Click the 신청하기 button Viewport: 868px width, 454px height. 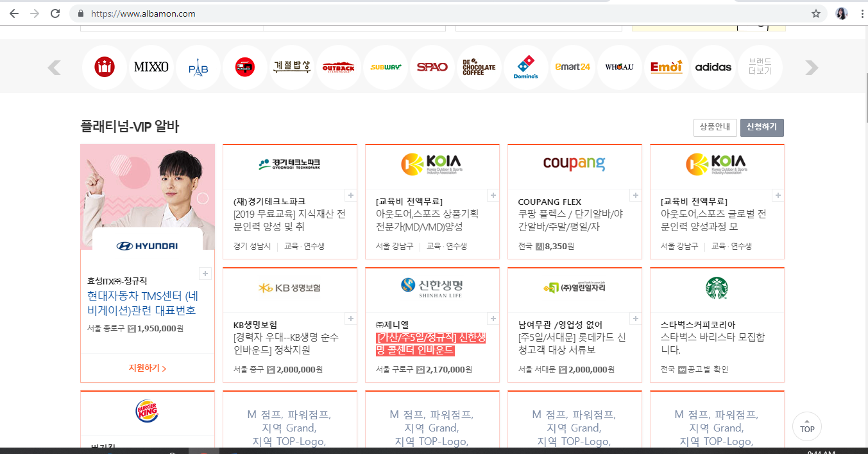click(x=762, y=128)
